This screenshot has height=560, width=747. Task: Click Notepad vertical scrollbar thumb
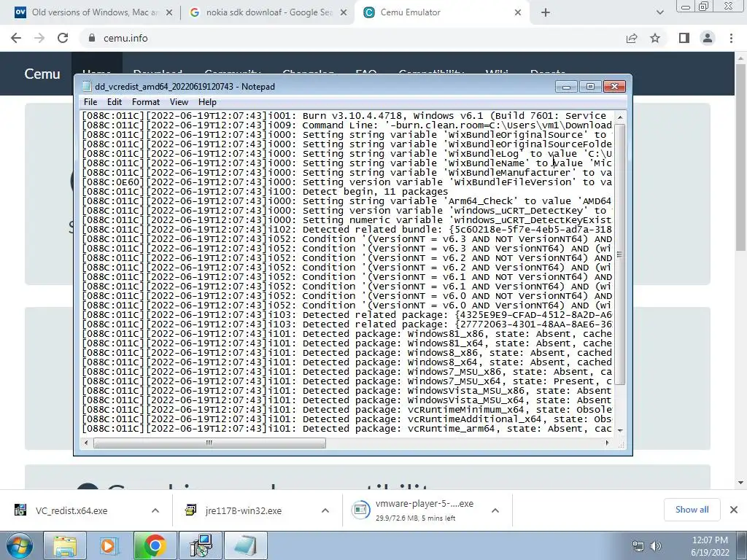click(x=620, y=254)
